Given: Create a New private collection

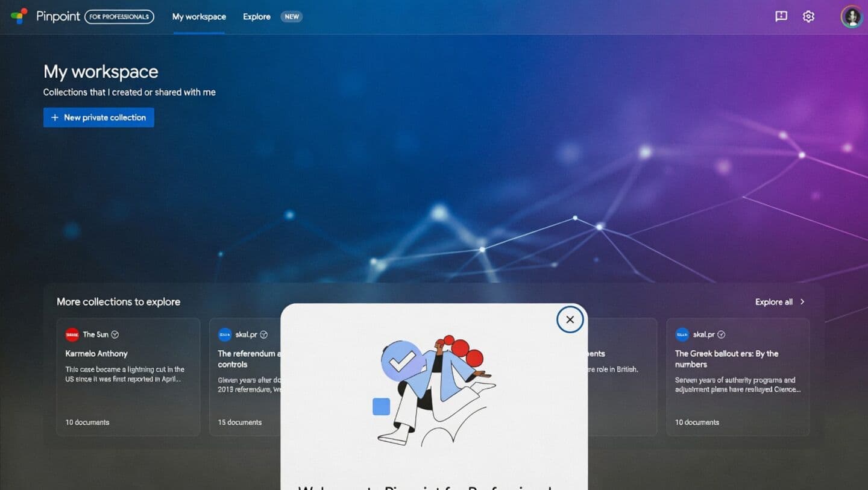Looking at the screenshot, I should pos(99,118).
